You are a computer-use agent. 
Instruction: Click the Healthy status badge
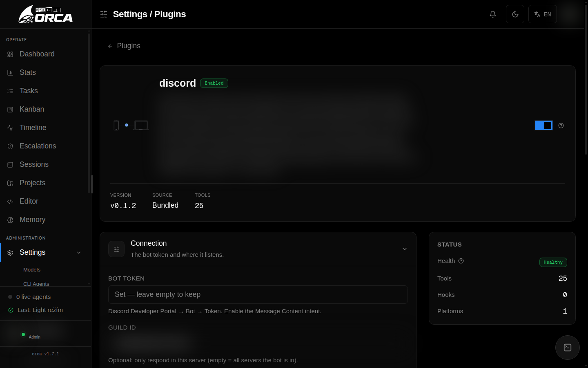pos(553,262)
